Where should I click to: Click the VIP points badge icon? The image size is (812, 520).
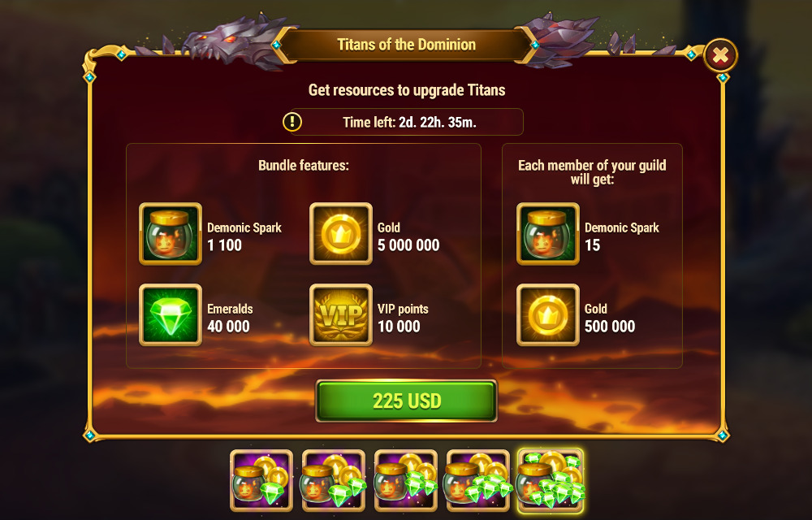coord(341,315)
